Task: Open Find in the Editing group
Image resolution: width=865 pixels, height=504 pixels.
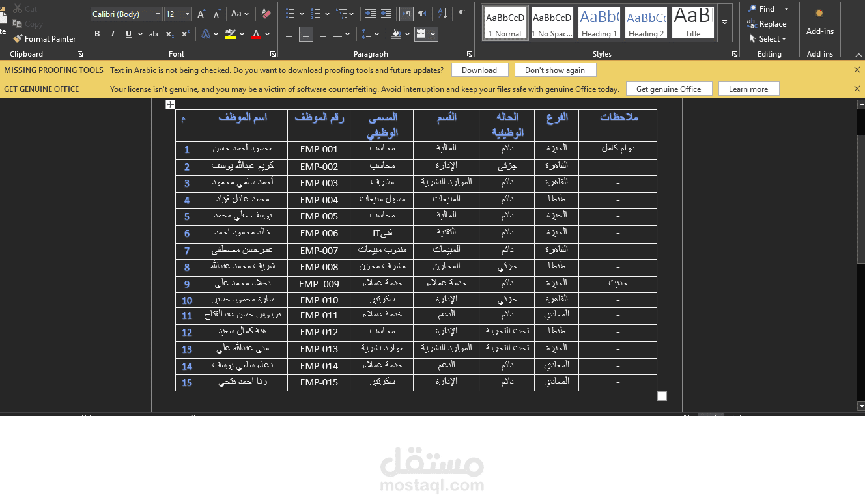Action: [x=761, y=9]
